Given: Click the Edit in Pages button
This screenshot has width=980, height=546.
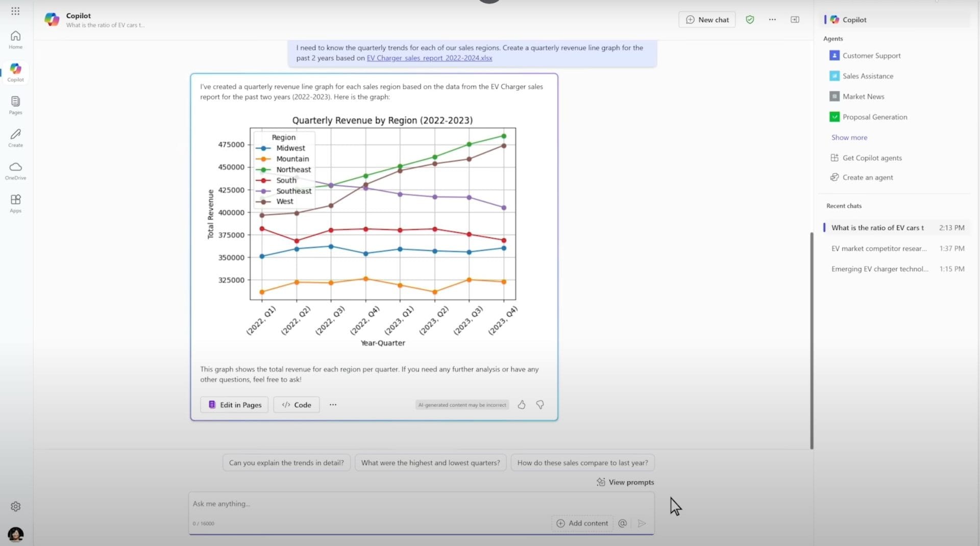Looking at the screenshot, I should pyautogui.click(x=234, y=405).
